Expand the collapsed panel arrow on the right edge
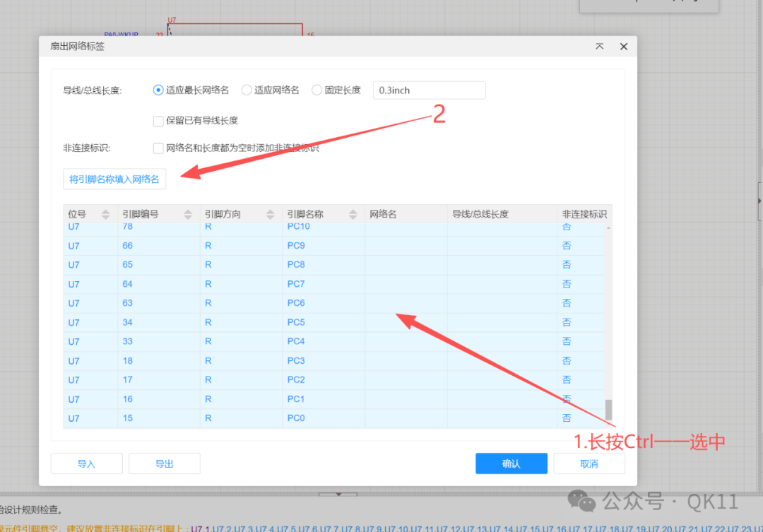Image resolution: width=763 pixels, height=532 pixels. [x=759, y=201]
